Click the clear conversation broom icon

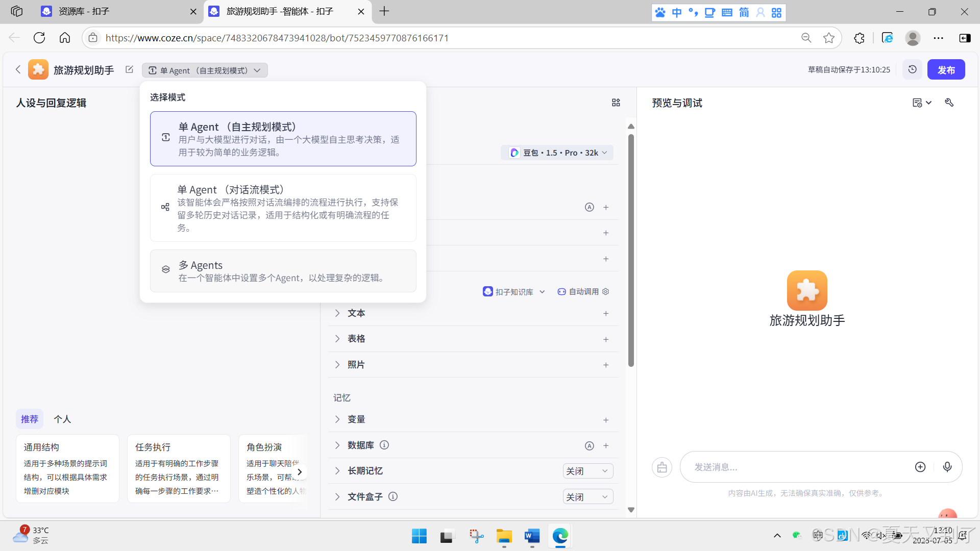point(661,467)
